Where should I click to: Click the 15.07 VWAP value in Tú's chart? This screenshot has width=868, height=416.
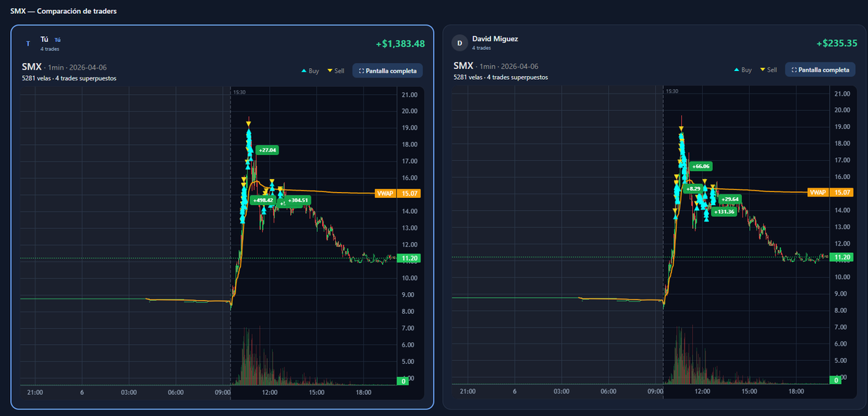point(409,194)
